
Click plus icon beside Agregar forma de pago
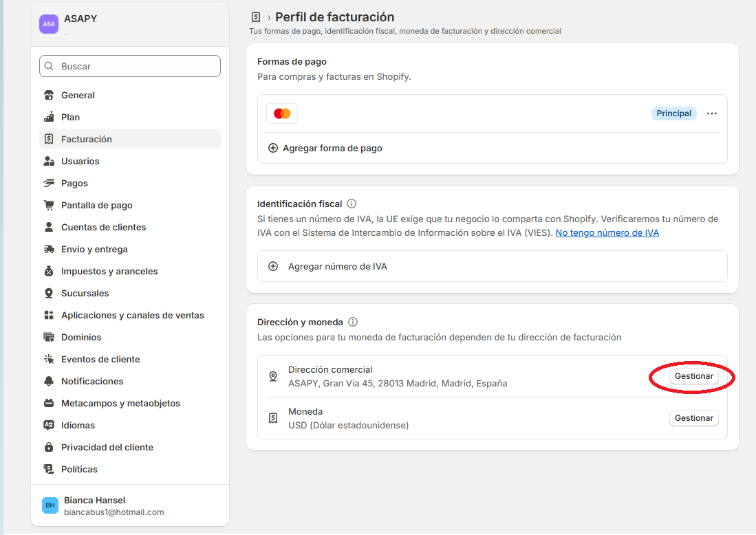[273, 148]
